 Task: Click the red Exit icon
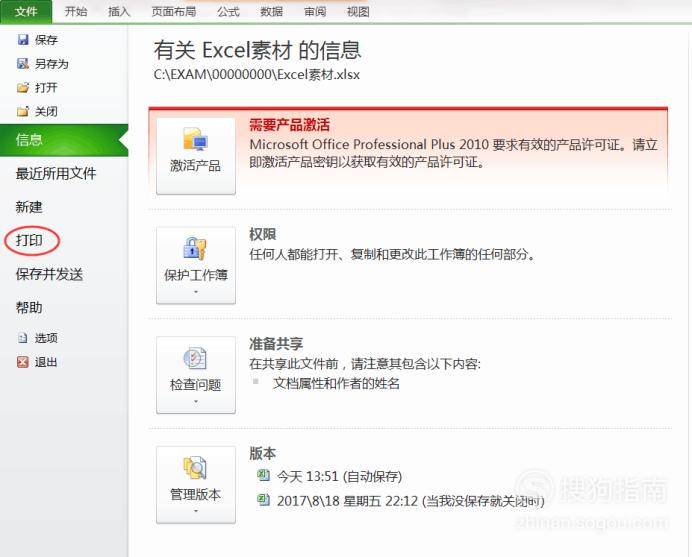pyautogui.click(x=23, y=362)
